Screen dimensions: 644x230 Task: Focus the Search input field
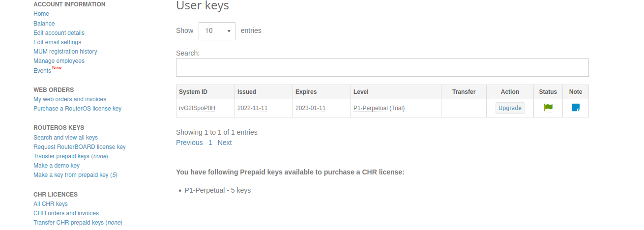[x=382, y=68]
